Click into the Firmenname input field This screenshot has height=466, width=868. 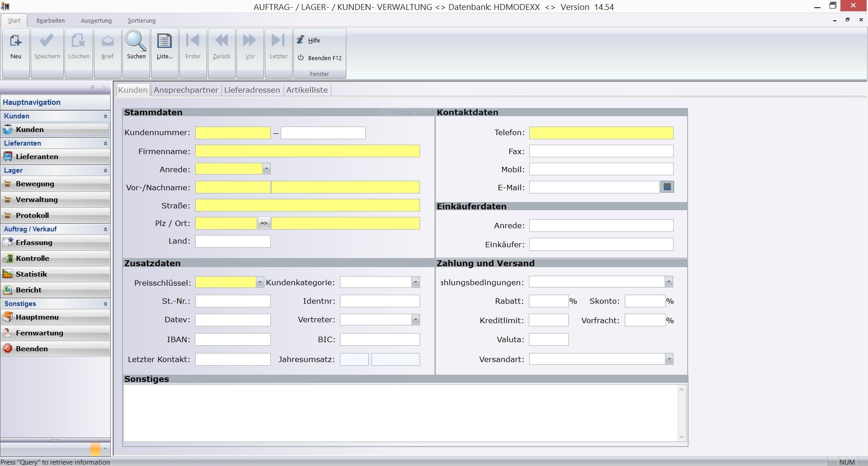tap(307, 151)
